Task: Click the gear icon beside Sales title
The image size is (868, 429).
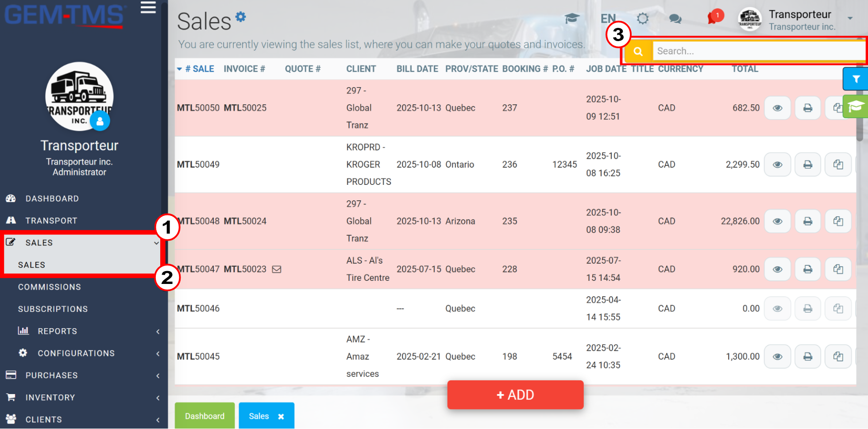Action: tap(240, 17)
